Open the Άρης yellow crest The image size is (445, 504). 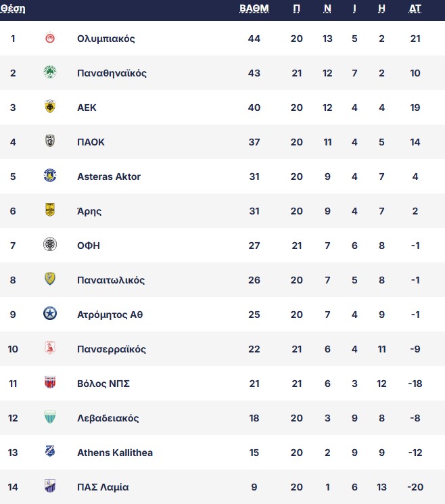click(50, 210)
